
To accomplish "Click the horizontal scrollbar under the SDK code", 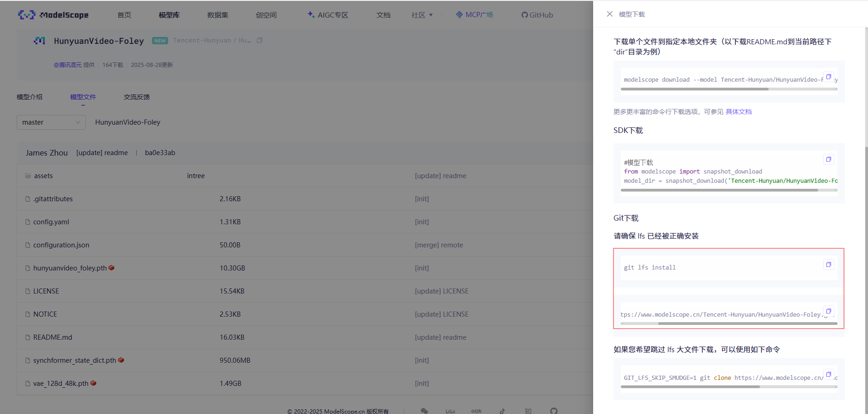I will (719, 190).
